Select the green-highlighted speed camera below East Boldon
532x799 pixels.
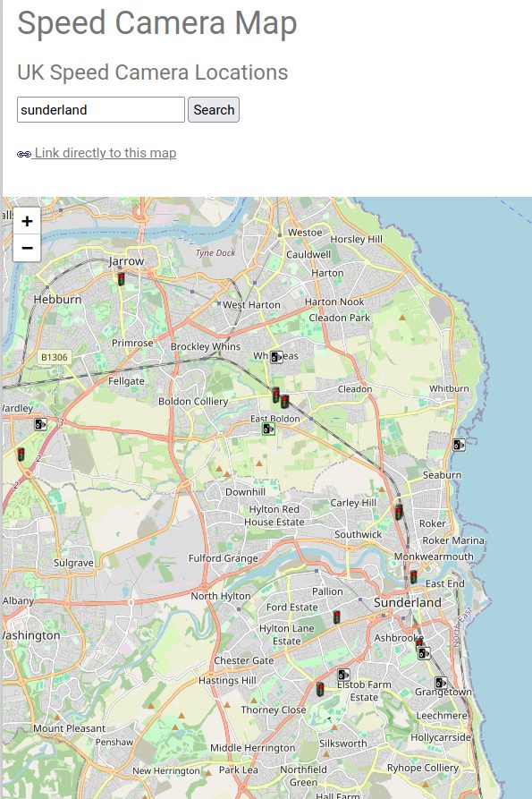click(x=268, y=429)
